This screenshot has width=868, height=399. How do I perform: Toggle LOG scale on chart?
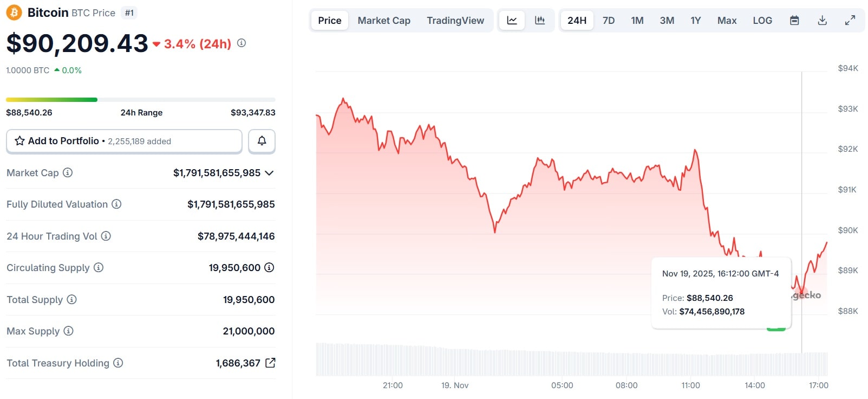pos(762,21)
